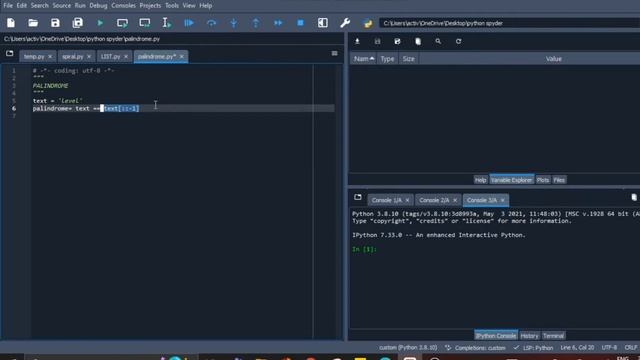Save all files
This screenshot has height=360, width=640.
click(x=78, y=23)
